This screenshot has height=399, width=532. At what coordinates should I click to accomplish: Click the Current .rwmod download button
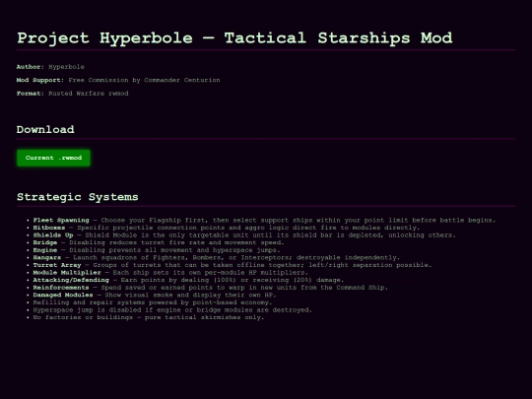coord(53,158)
